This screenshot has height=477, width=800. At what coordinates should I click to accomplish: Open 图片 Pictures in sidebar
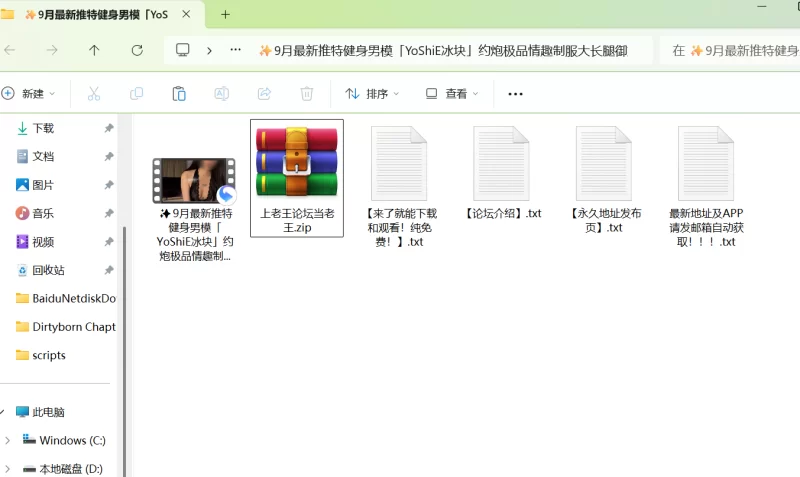coord(43,185)
